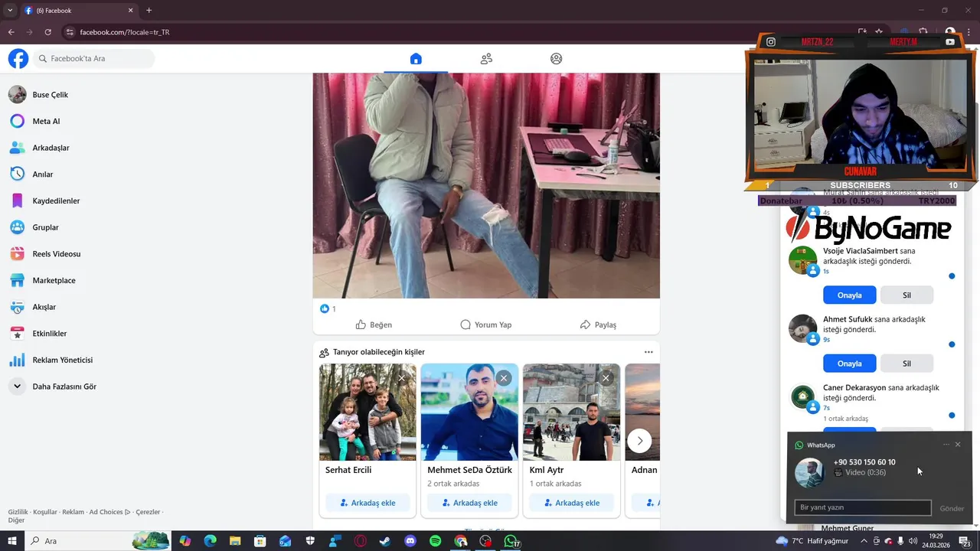
Task: Click the Facebook logo icon
Action: pos(18,58)
